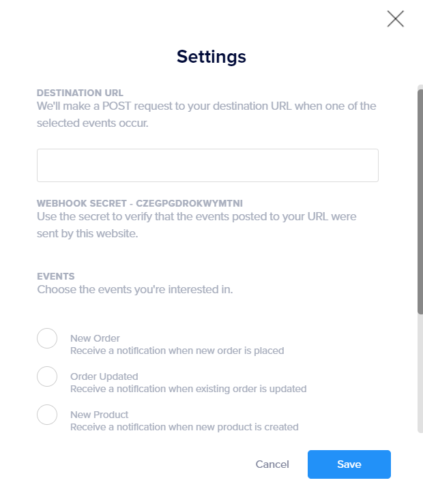This screenshot has width=423, height=504.
Task: Select the New Product event checkbox
Action: pyautogui.click(x=47, y=415)
